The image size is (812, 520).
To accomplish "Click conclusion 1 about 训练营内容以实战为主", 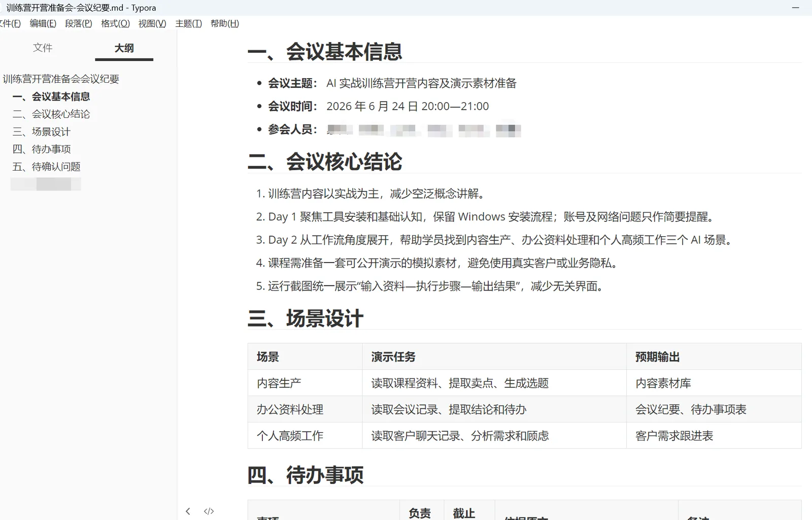I will coord(378,193).
